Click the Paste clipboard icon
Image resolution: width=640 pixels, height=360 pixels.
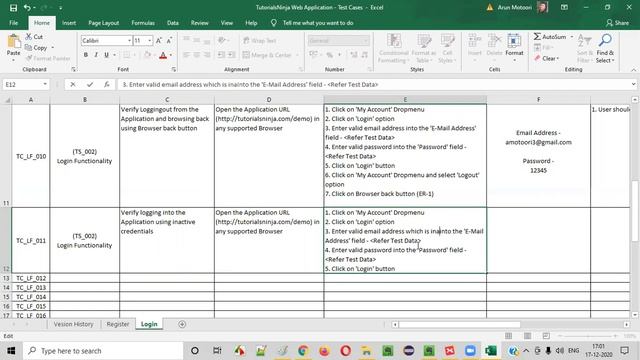[x=13, y=42]
